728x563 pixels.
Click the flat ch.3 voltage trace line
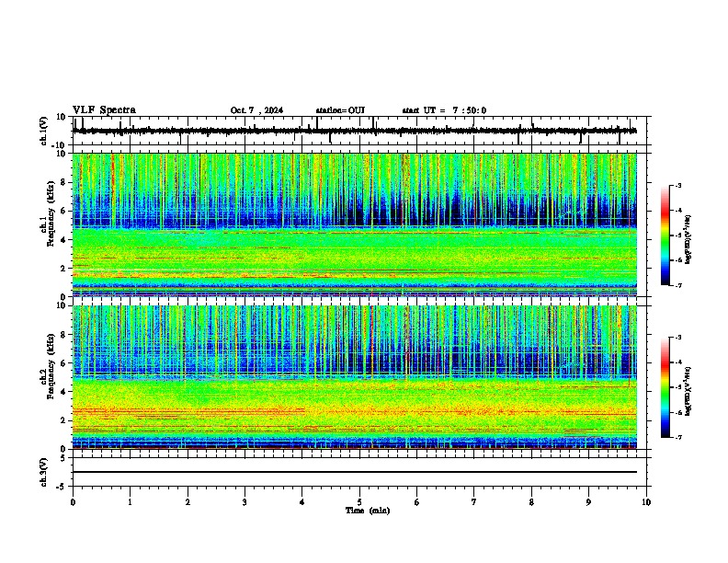[x=355, y=472]
